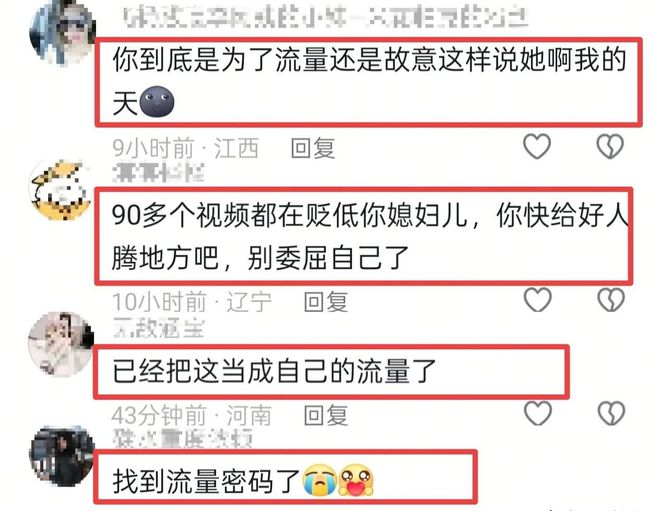Tap the blurred username above first comment
Screen dimensions: 660x511
326,18
